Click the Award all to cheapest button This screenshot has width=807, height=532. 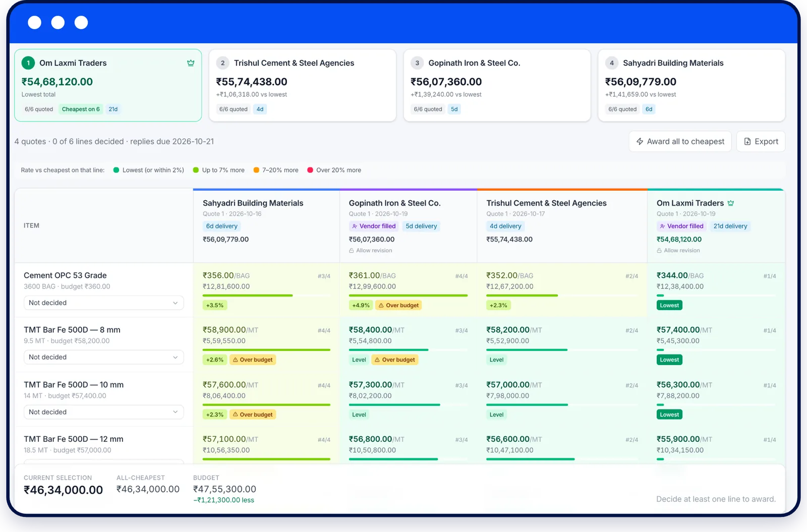(680, 142)
